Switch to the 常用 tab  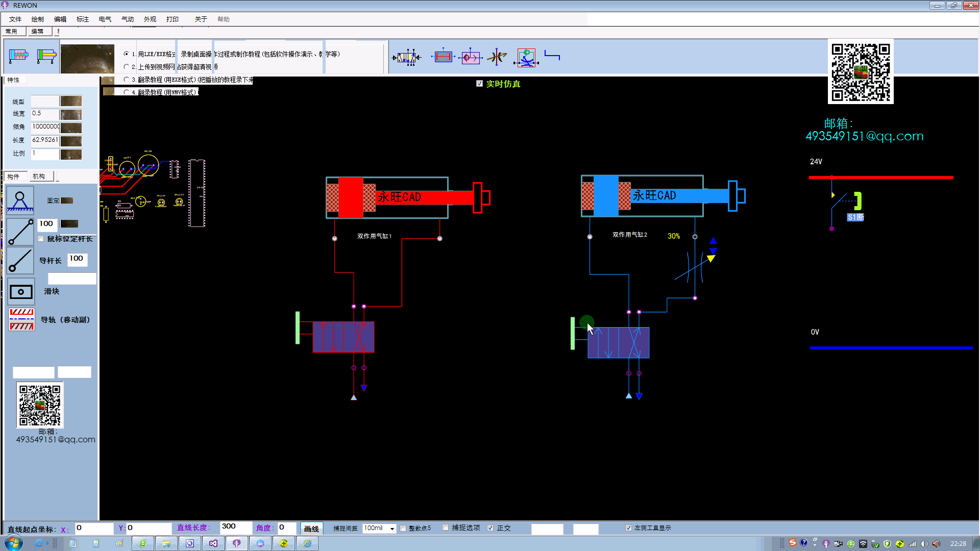(14, 32)
